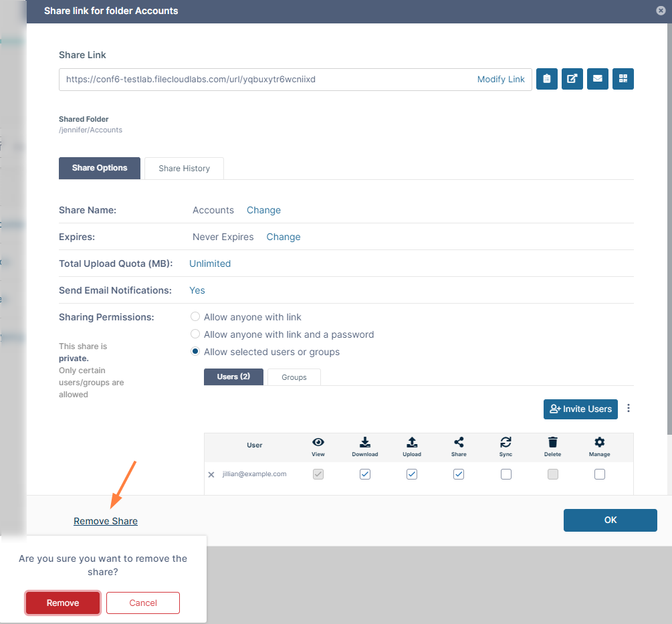Enable Manage permission for jillian@example.com
This screenshot has height=624, width=672.
click(x=600, y=474)
